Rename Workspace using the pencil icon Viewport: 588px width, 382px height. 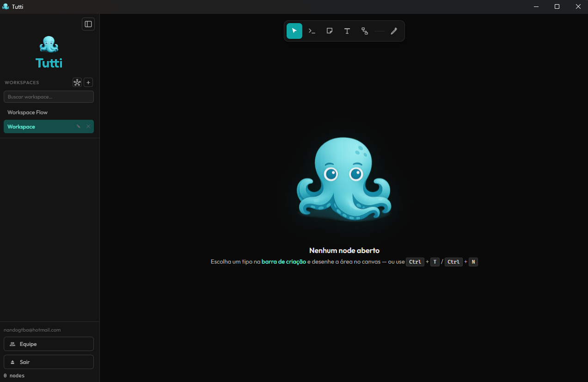tap(79, 126)
